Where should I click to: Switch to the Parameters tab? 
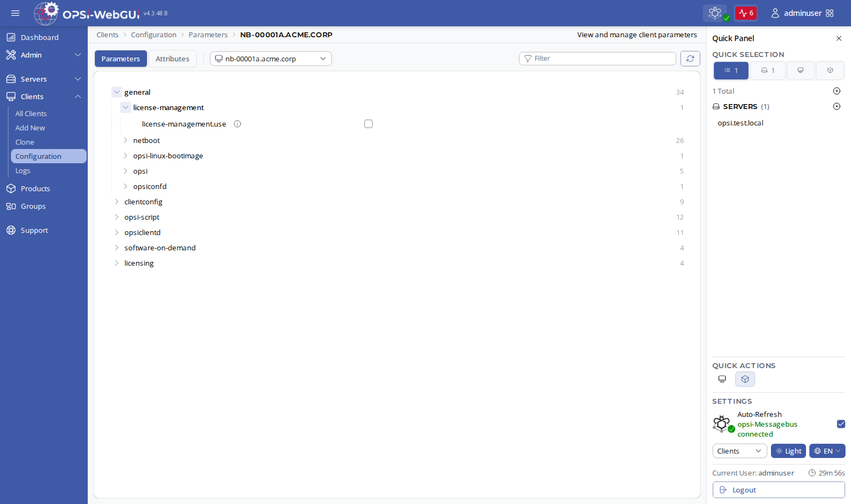pos(121,59)
